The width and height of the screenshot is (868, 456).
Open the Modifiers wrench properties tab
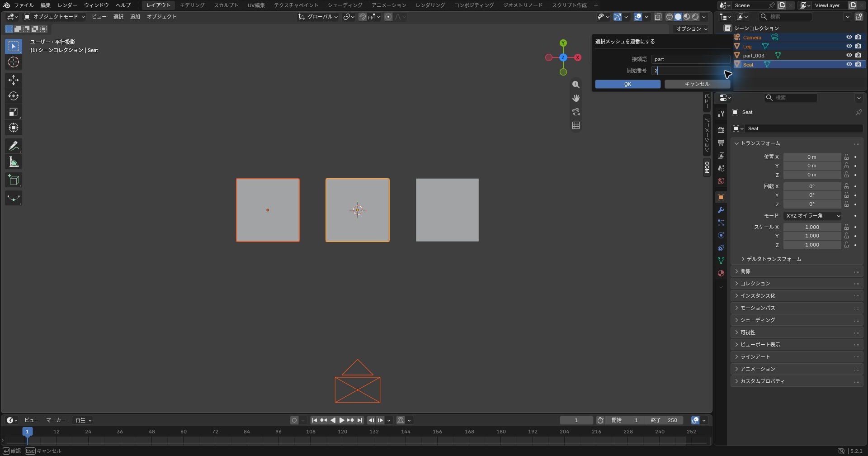tap(721, 210)
